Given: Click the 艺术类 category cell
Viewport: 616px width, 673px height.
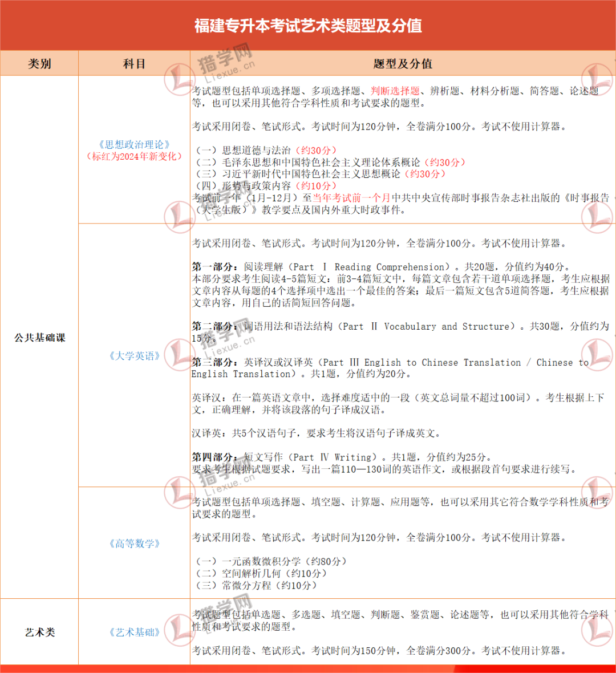Looking at the screenshot, I should [39, 633].
